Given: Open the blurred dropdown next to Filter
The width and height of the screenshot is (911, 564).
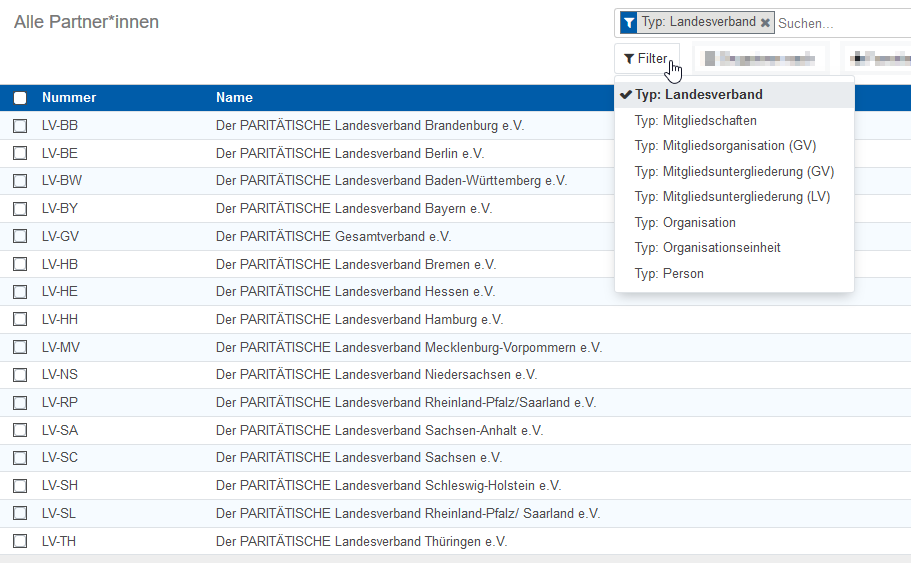Looking at the screenshot, I should tap(760, 59).
